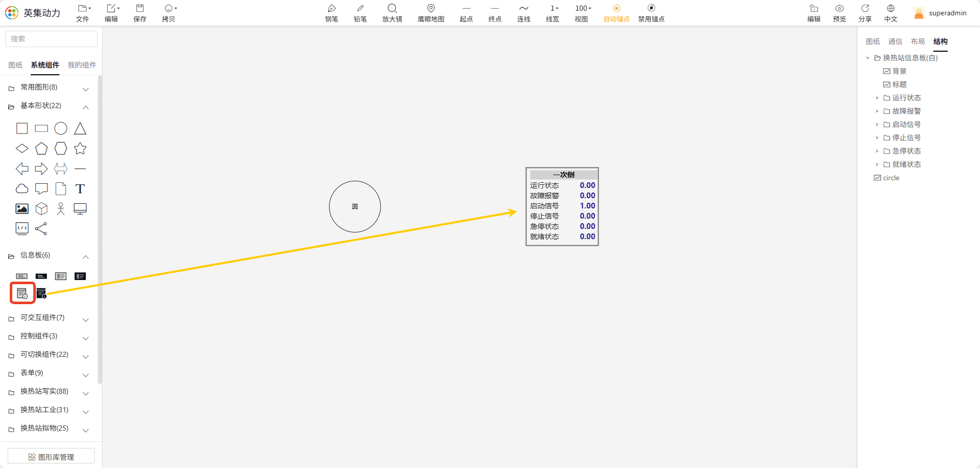980x468 pixels.
Task: Select the cloud shape
Action: tap(22, 189)
